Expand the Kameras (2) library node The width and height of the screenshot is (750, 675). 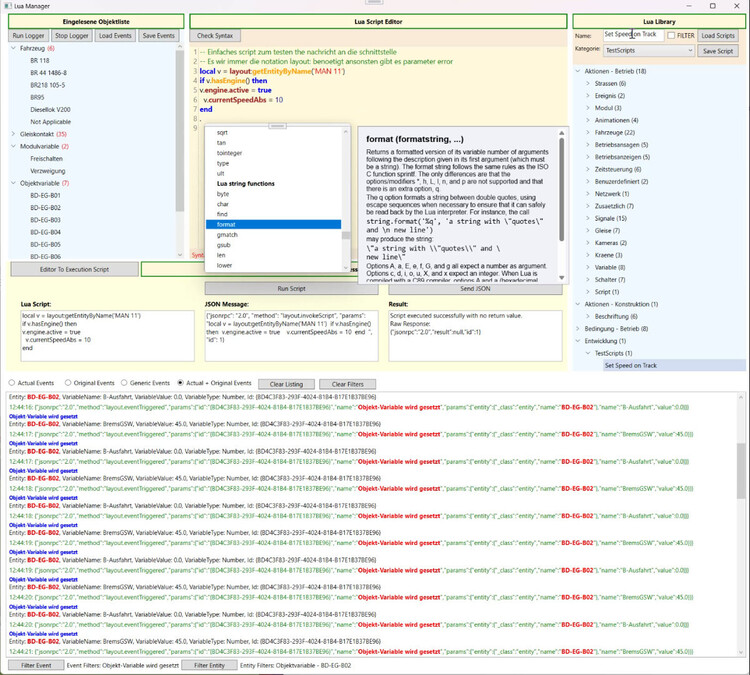pyautogui.click(x=588, y=243)
